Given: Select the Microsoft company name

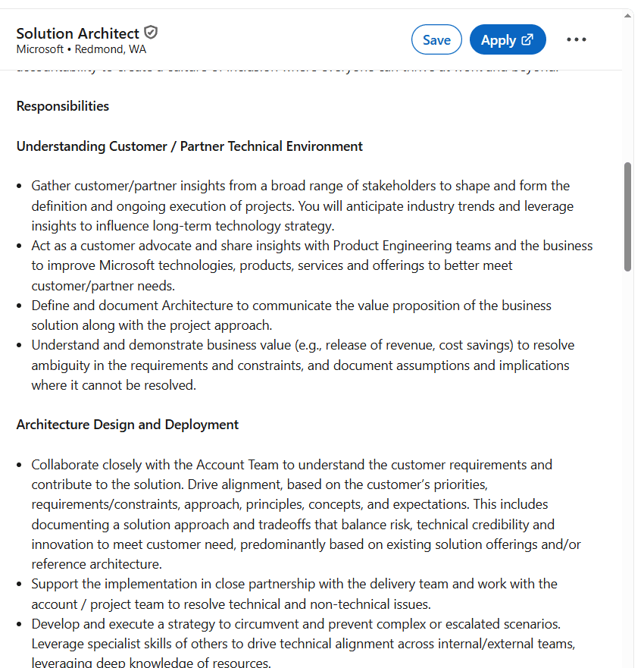Looking at the screenshot, I should point(40,49).
